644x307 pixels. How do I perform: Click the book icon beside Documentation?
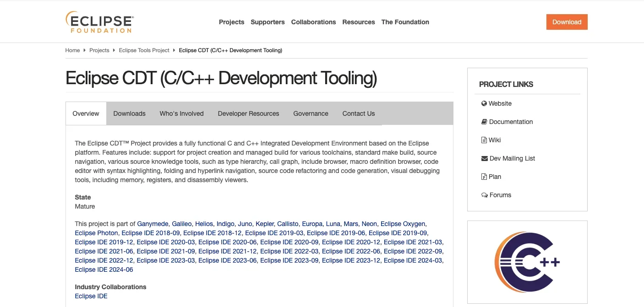point(484,122)
